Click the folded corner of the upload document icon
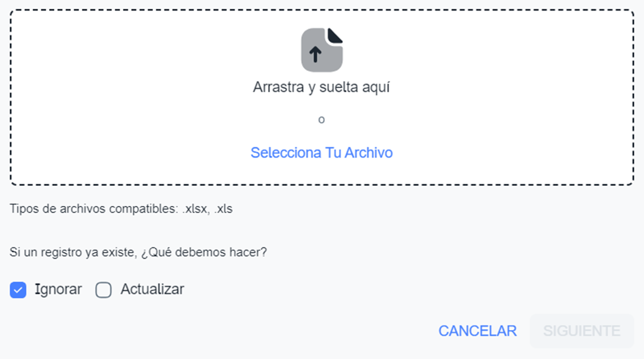This screenshot has width=644, height=359. pyautogui.click(x=336, y=35)
